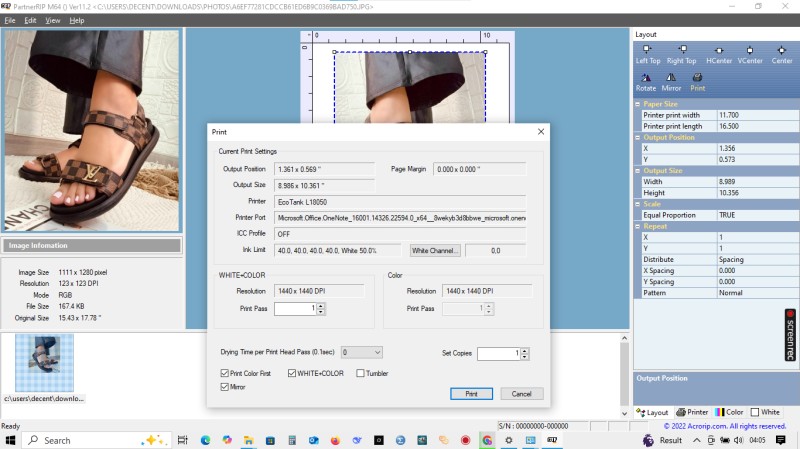Collapse the Repeat section

tap(637, 226)
